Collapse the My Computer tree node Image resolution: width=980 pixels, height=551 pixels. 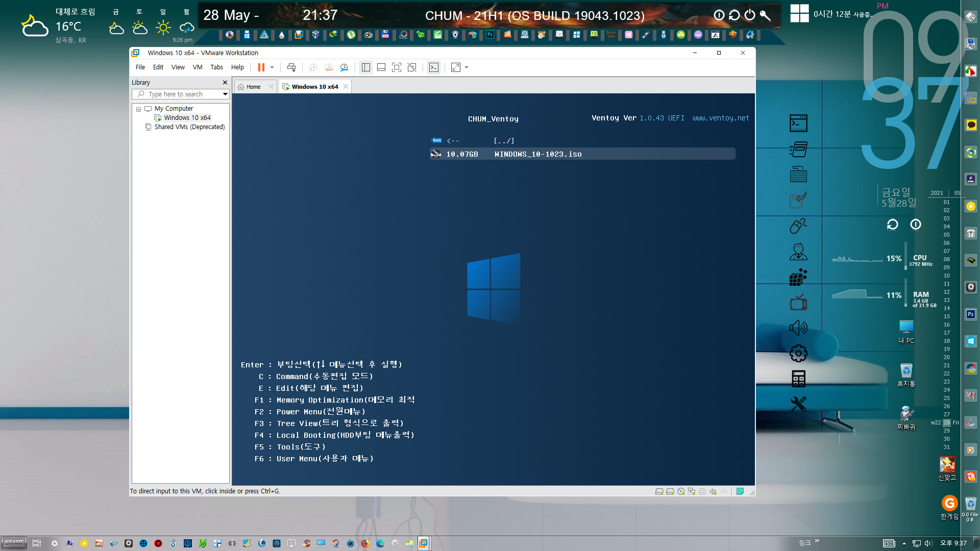[138, 109]
